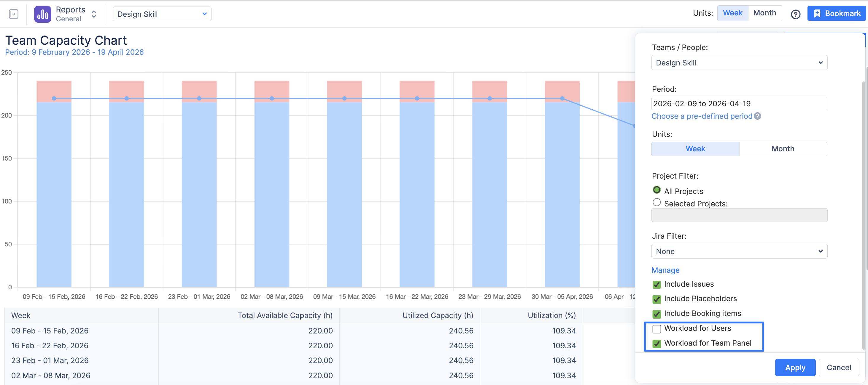The image size is (868, 385).
Task: Click the purple Reports bar chart icon
Action: pos(42,14)
